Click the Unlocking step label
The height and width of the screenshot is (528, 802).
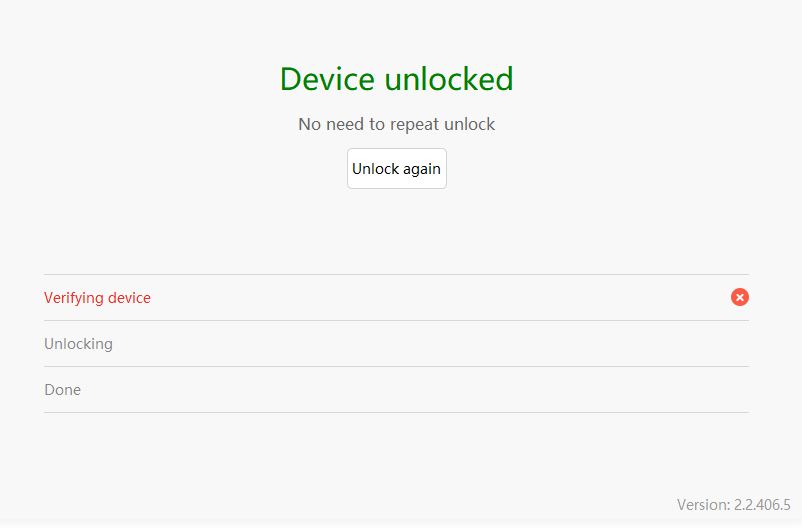coord(78,344)
